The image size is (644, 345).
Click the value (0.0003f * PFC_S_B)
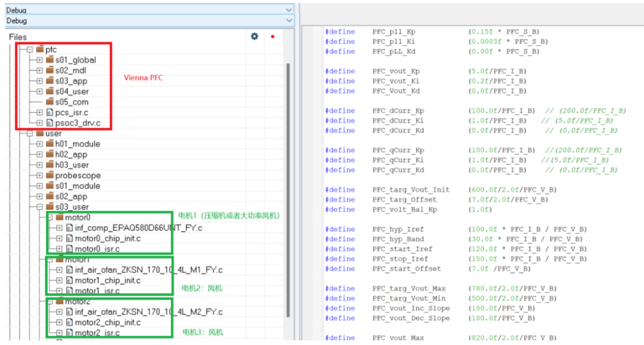point(508,42)
